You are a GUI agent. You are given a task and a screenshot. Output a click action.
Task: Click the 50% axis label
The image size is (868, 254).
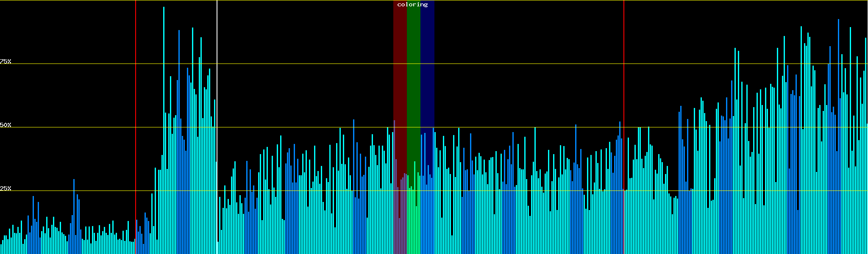point(6,125)
